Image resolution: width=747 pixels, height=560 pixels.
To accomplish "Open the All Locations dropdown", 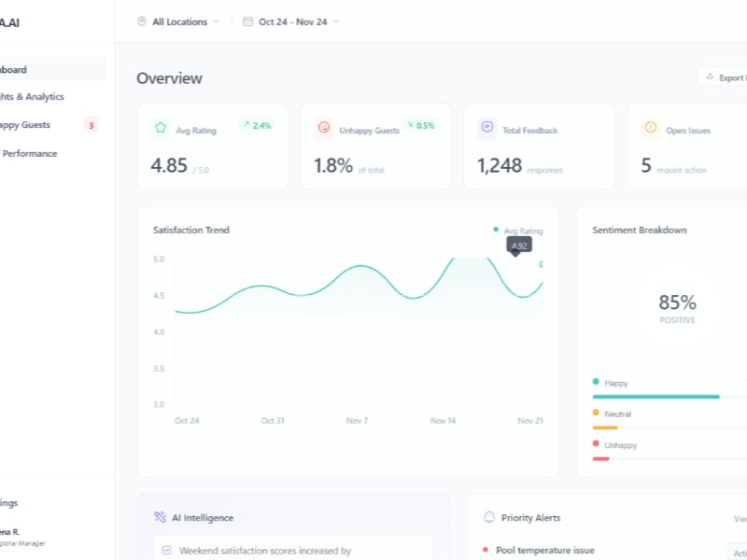I will (179, 21).
